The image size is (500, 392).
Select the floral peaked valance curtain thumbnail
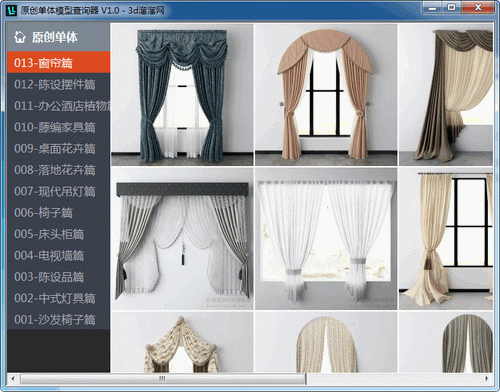coord(182,342)
